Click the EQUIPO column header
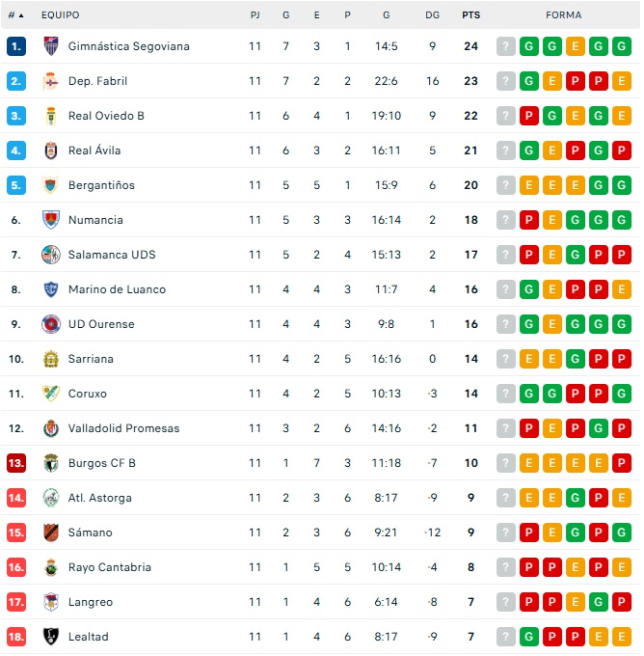 click(61, 15)
